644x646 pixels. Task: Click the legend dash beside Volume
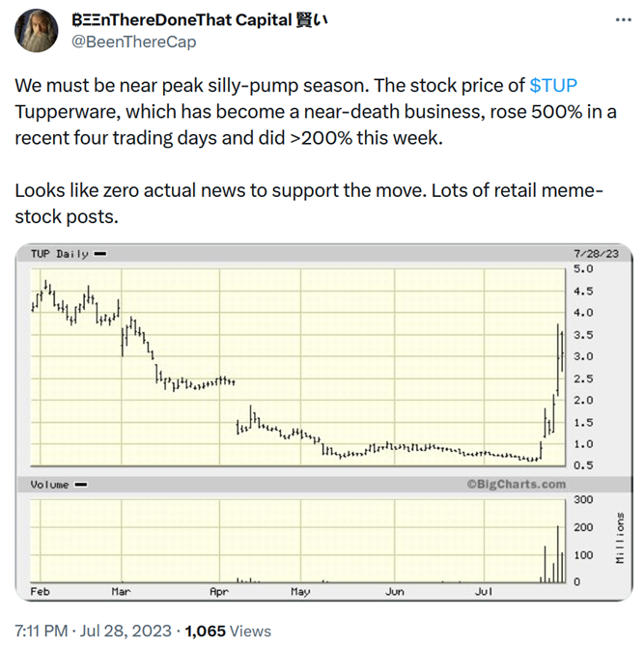(x=80, y=485)
